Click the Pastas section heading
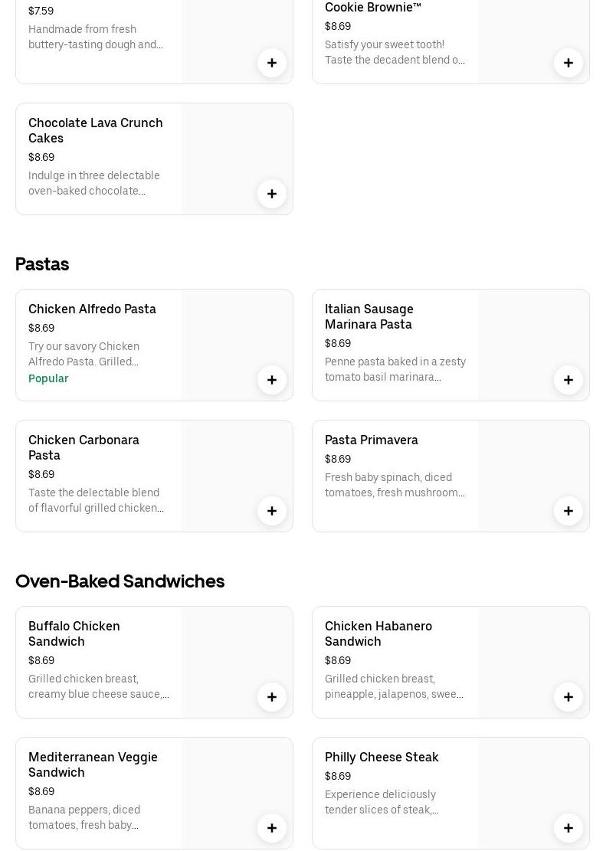616x851 pixels. pos(42,264)
